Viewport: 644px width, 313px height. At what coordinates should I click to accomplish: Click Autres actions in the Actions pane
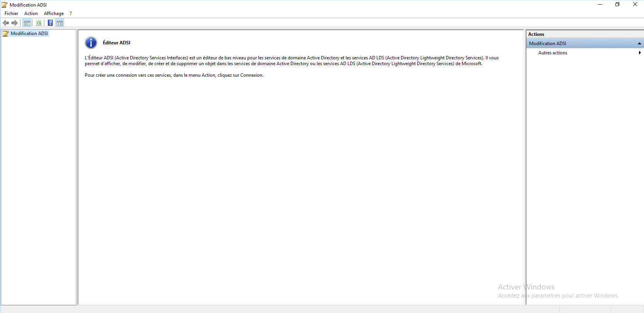pyautogui.click(x=553, y=53)
